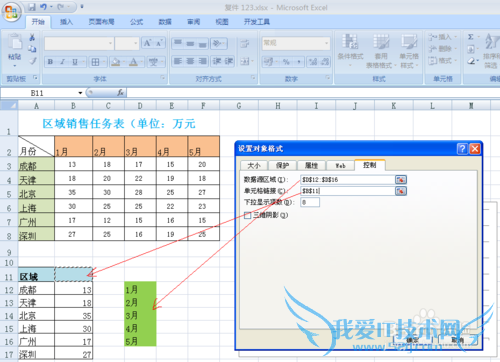Image resolution: width=500 pixels, height=362 pixels.
Task: Click the Increase Indent icon
Action: pos(229,61)
